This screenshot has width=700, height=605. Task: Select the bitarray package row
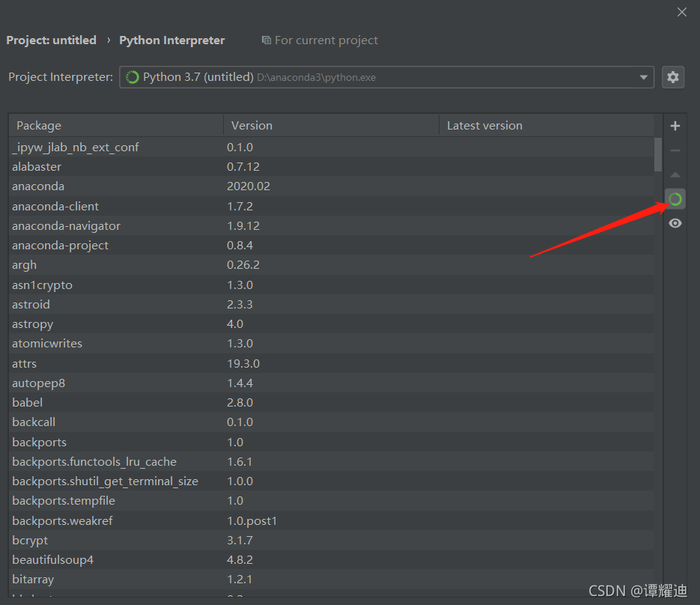point(331,579)
